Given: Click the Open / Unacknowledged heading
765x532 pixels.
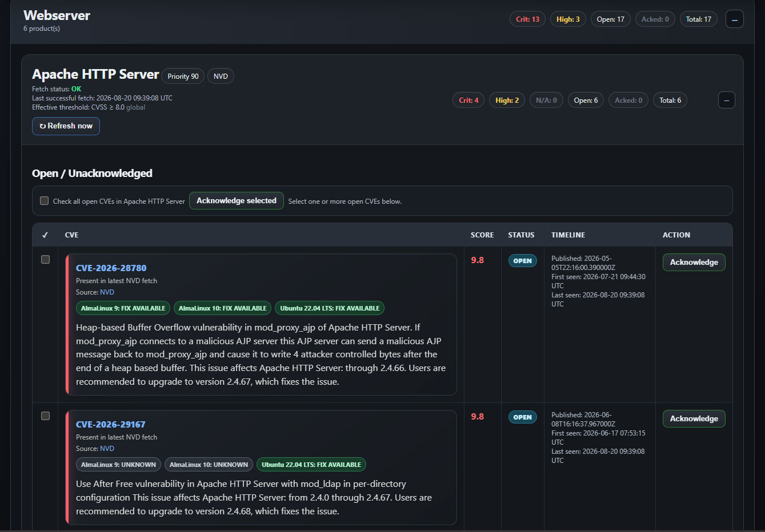Looking at the screenshot, I should point(92,174).
